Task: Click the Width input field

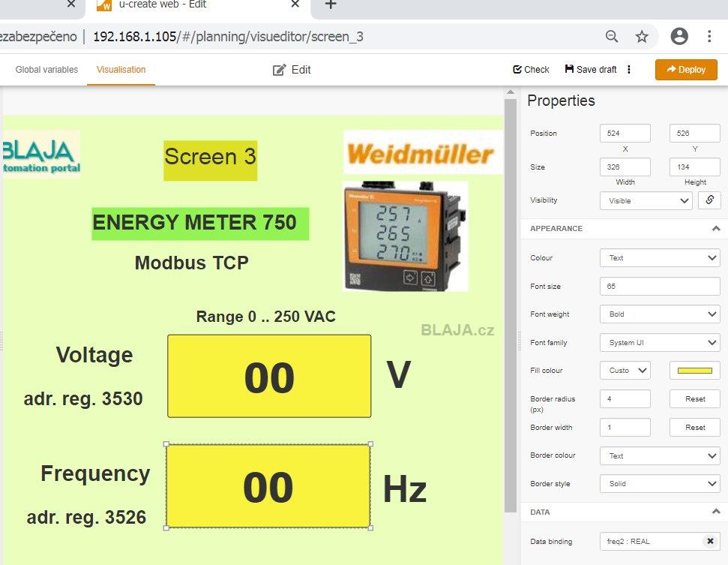Action: click(625, 167)
